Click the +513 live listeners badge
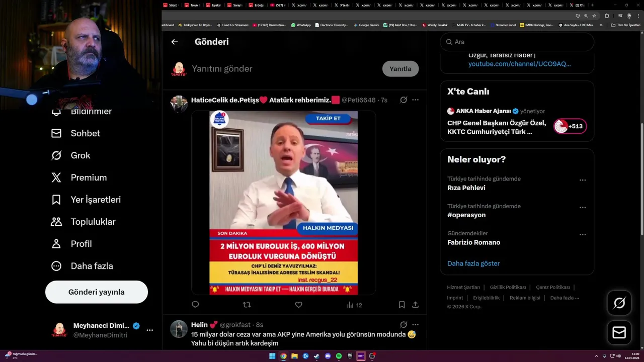644x362 pixels. point(570,126)
